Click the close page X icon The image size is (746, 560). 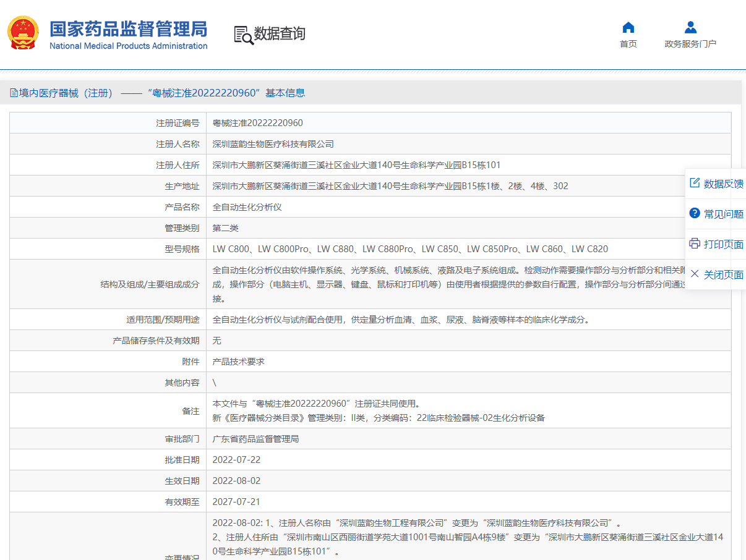(695, 274)
